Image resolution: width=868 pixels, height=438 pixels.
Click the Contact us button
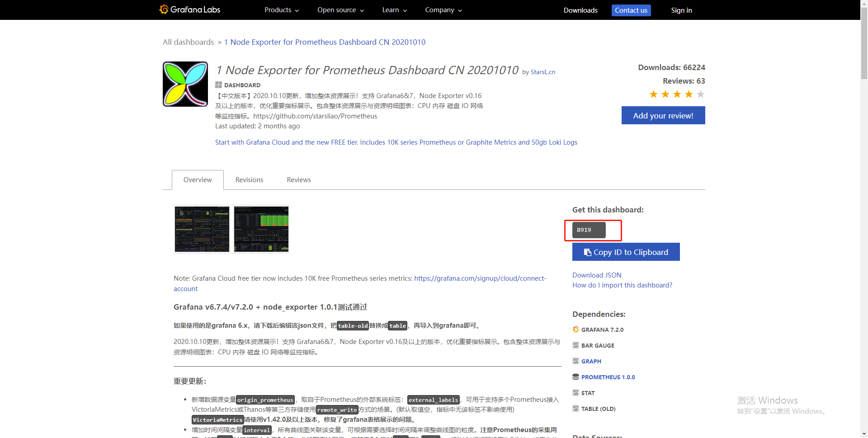click(x=631, y=10)
